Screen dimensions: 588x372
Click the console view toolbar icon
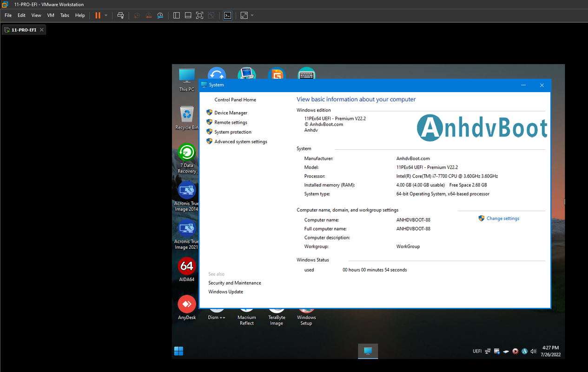pyautogui.click(x=227, y=15)
